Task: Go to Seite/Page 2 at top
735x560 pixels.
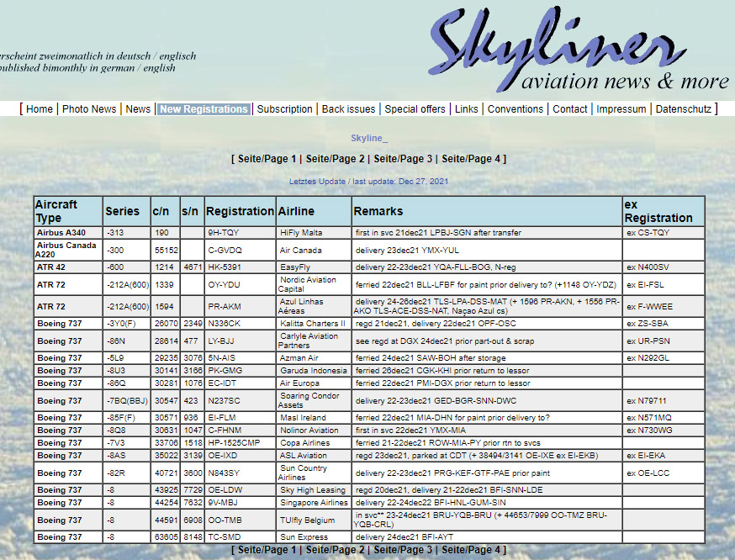Action: tap(336, 159)
